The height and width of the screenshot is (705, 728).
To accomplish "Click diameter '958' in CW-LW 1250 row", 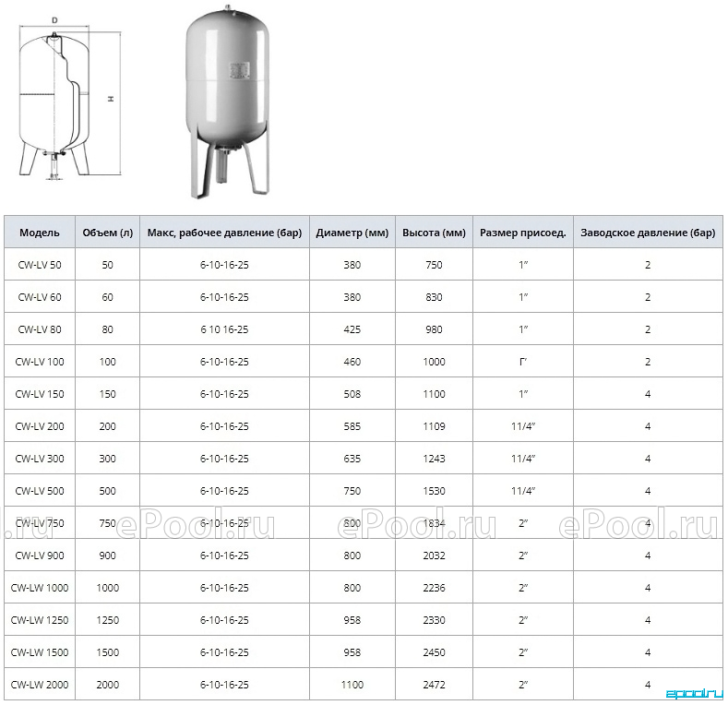I will (352, 620).
